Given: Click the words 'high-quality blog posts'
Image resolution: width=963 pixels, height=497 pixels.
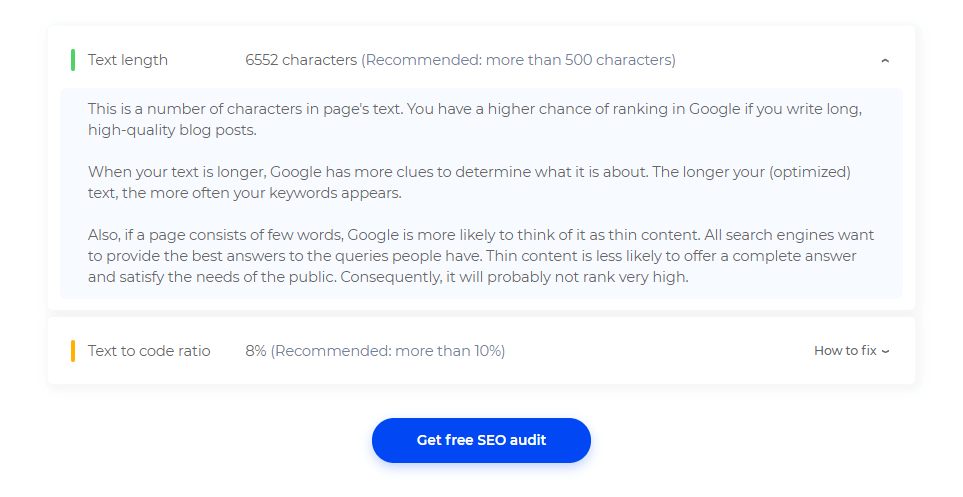Looking at the screenshot, I should pos(172,130).
